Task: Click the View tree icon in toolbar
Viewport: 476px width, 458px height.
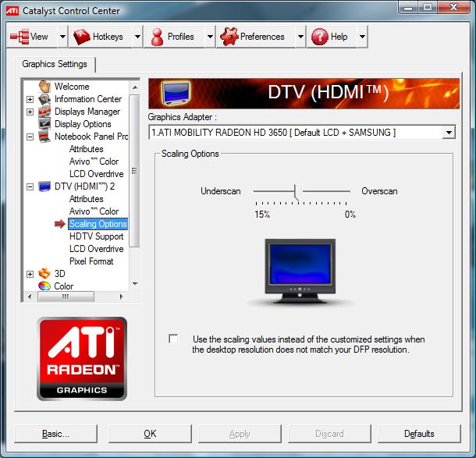Action: point(20,37)
